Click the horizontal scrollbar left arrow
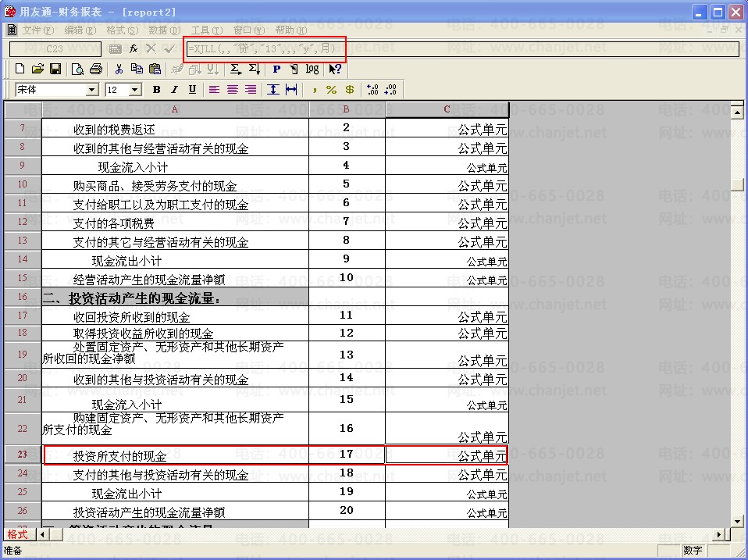 tap(42, 534)
